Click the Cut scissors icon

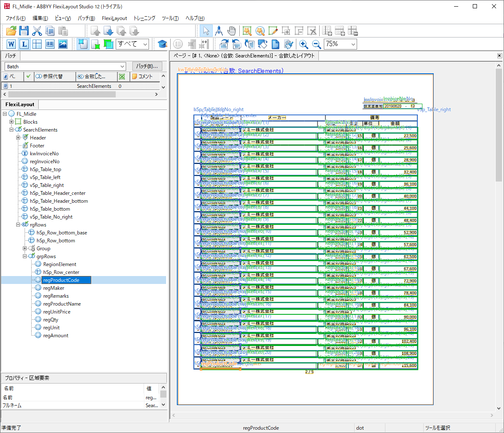tap(37, 31)
